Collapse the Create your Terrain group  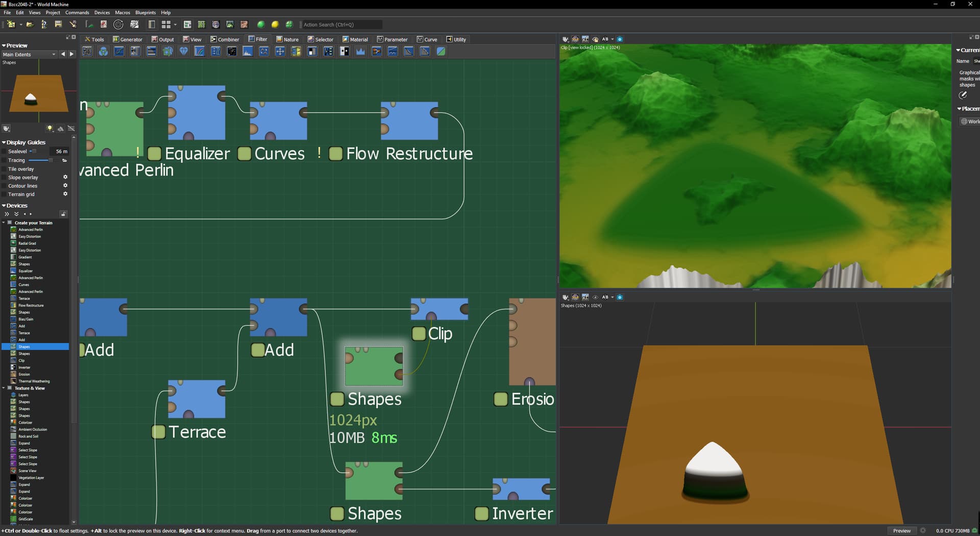[x=4, y=223]
